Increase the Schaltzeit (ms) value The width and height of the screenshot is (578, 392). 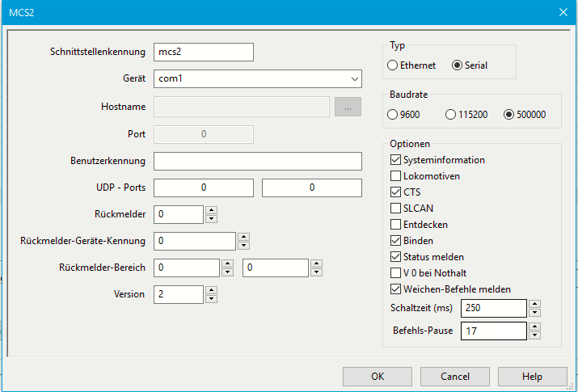tap(534, 304)
